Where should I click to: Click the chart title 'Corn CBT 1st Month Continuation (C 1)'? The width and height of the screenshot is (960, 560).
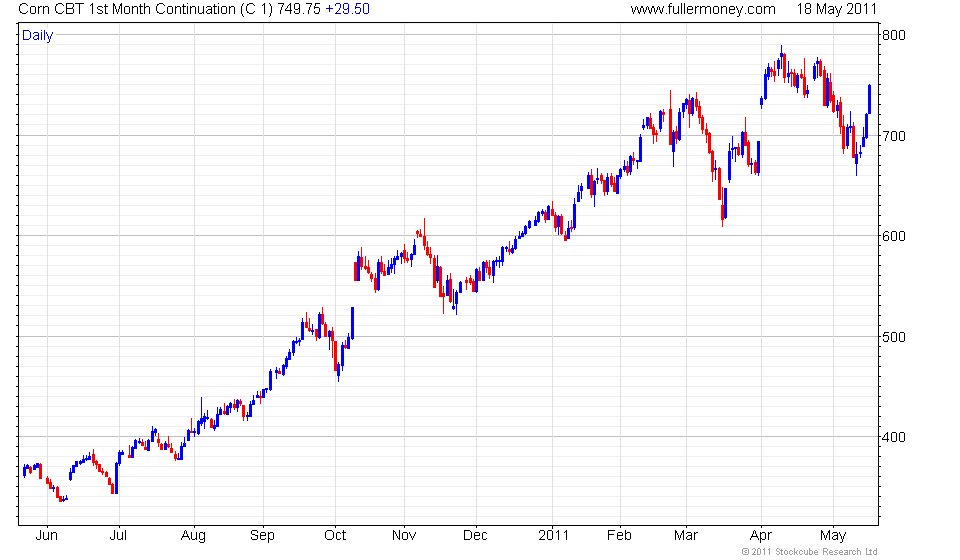[145, 9]
